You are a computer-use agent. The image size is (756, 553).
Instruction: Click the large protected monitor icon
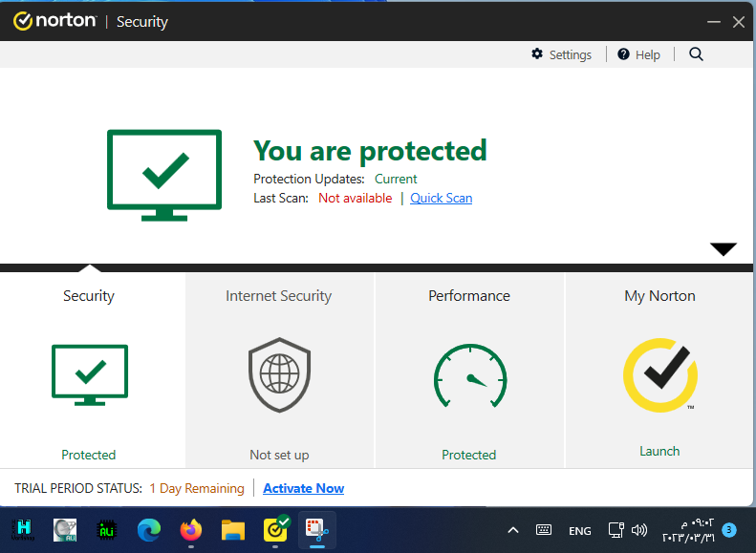[164, 176]
